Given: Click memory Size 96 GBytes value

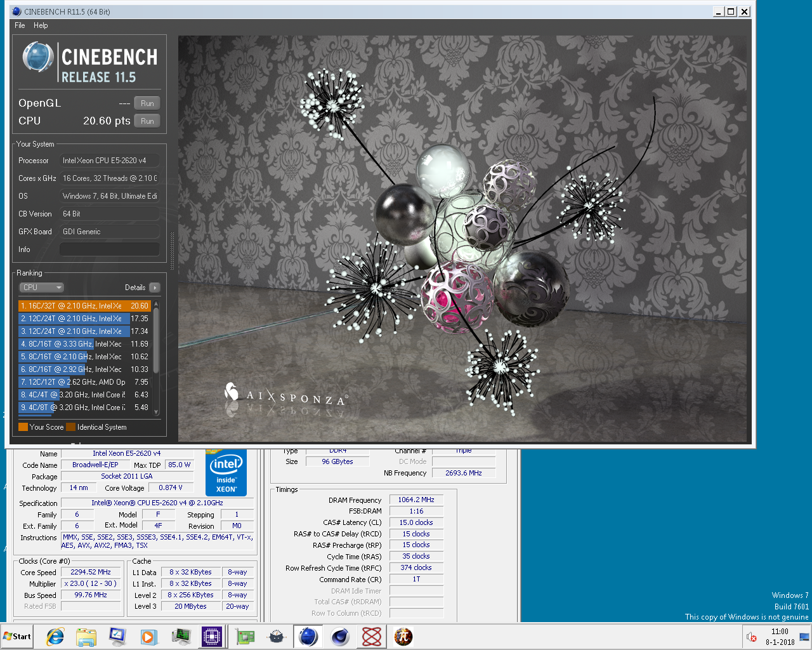Looking at the screenshot, I should [337, 461].
